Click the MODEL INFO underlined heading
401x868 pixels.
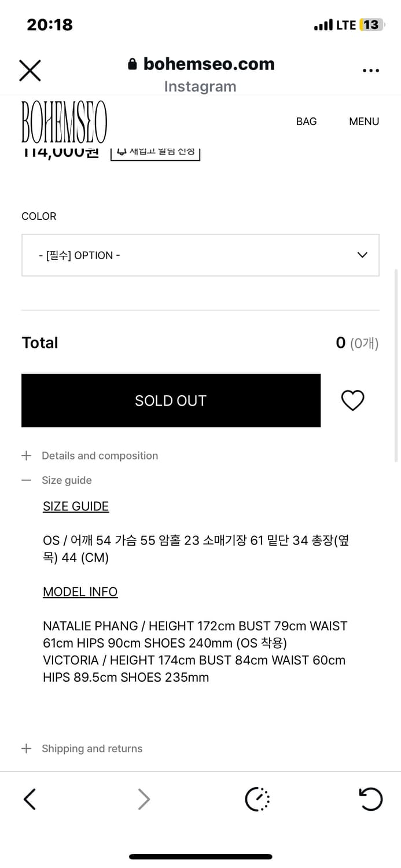[x=80, y=592]
